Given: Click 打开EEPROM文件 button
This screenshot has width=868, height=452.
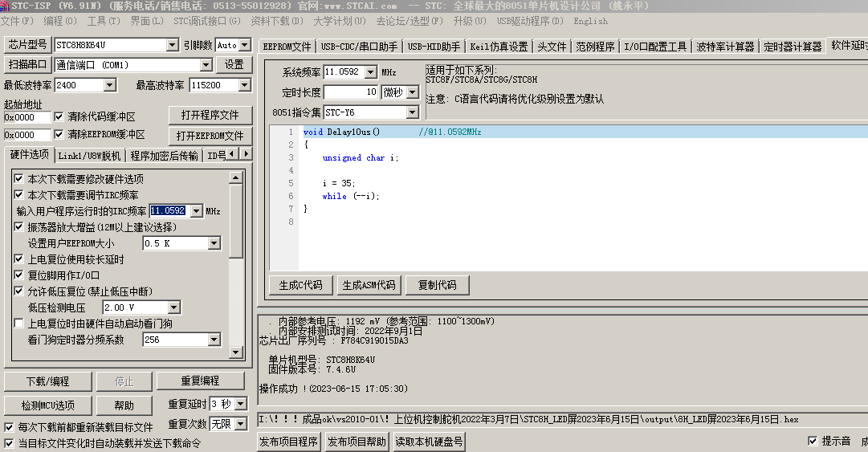Looking at the screenshot, I should (210, 136).
